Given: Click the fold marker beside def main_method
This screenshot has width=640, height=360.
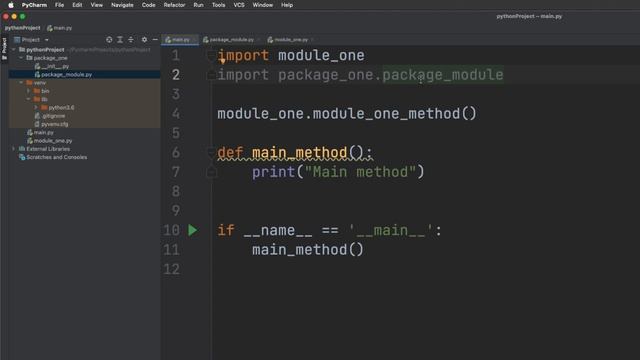Looking at the screenshot, I should (211, 152).
